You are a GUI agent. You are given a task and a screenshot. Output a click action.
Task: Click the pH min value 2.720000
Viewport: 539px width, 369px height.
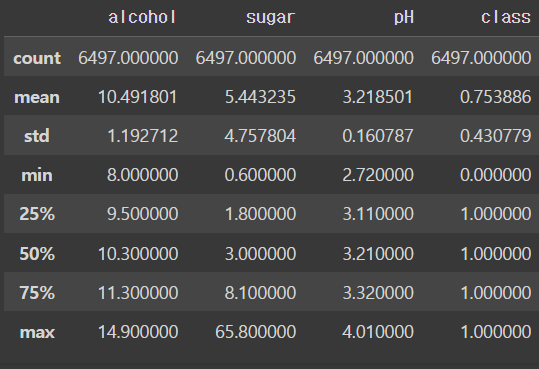[378, 175]
